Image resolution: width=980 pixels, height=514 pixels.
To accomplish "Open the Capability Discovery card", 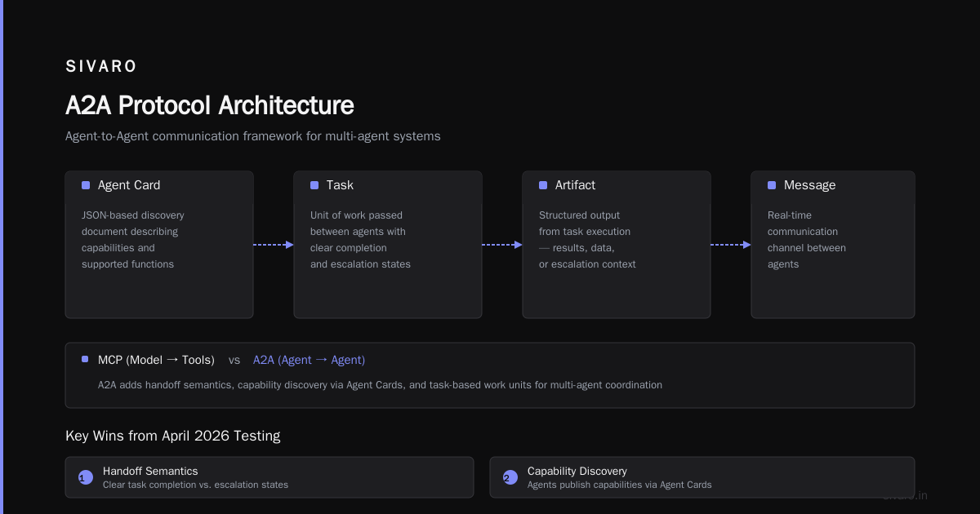I will click(x=702, y=477).
